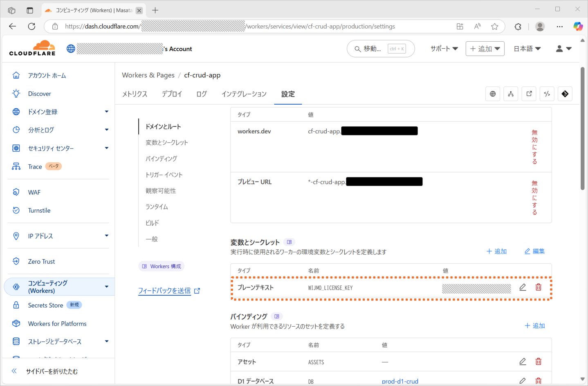This screenshot has height=386, width=588.
Task: Add a new binding (追加)
Action: [535, 326]
